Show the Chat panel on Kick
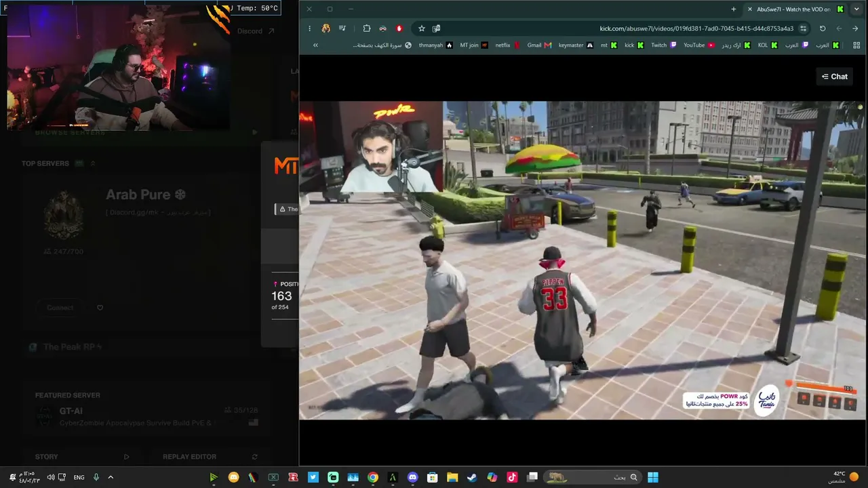This screenshot has width=868, height=488. pyautogui.click(x=835, y=77)
